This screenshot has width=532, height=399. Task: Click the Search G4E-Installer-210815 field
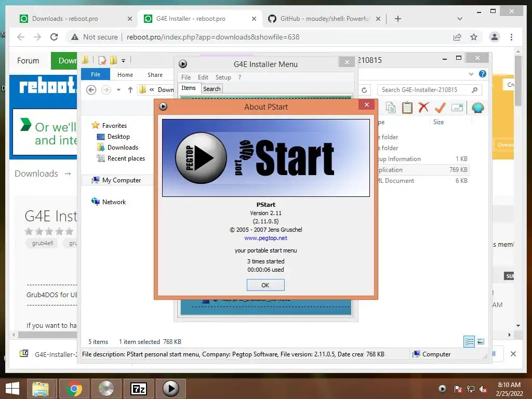(429, 90)
